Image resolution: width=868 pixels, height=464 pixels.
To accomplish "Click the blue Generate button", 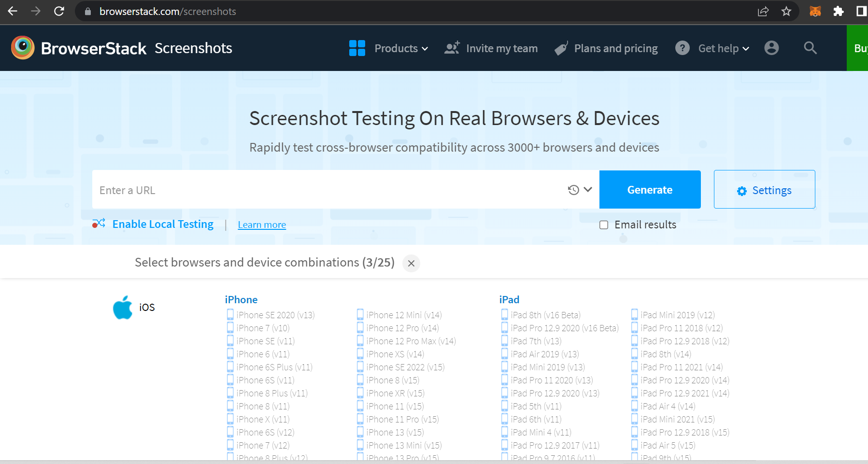I will [x=650, y=189].
